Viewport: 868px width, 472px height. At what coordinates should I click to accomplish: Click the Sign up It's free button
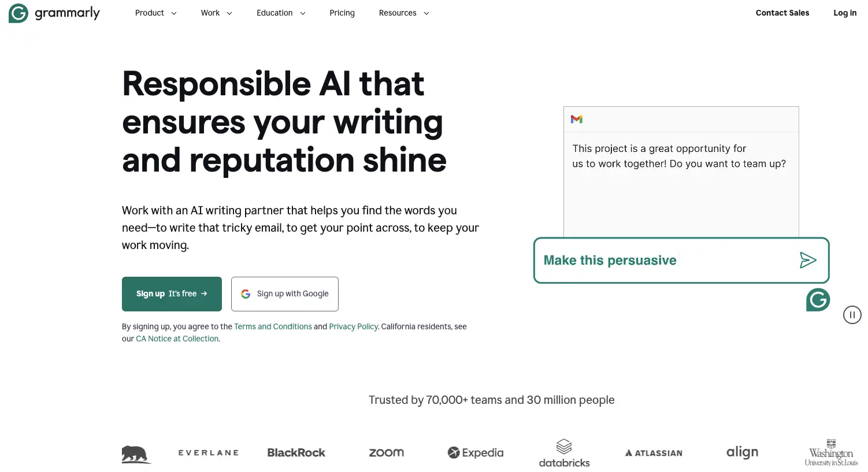click(172, 293)
